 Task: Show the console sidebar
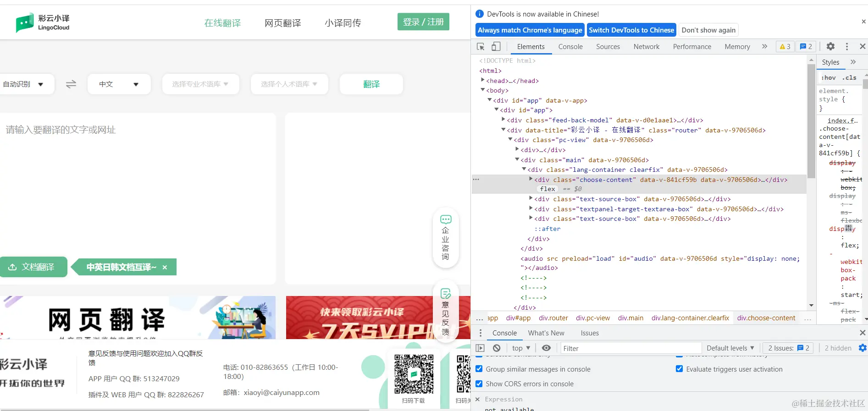click(480, 348)
